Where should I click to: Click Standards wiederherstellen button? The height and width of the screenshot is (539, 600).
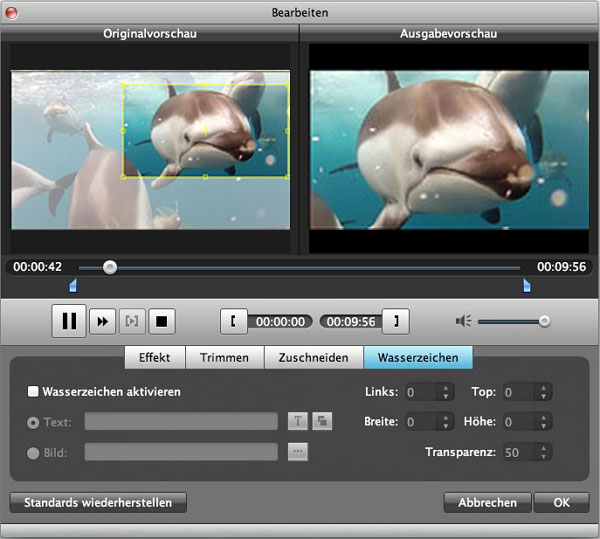98,502
